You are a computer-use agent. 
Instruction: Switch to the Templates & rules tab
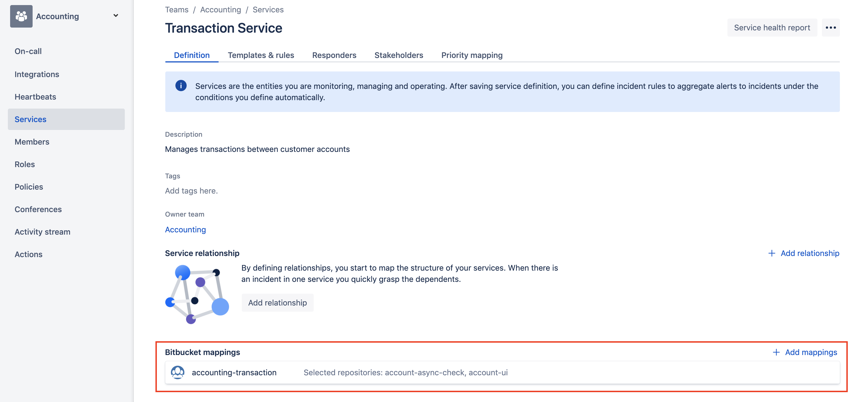(x=261, y=55)
